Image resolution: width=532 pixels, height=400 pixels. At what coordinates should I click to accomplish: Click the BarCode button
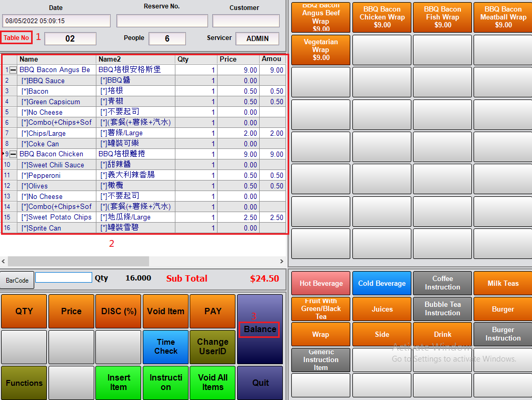[17, 281]
